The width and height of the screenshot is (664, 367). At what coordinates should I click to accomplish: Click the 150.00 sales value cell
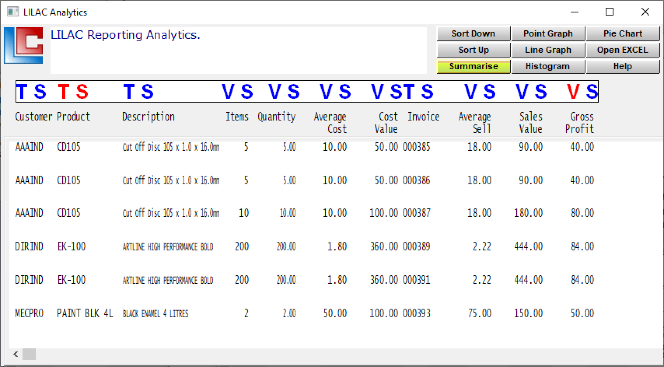(528, 313)
